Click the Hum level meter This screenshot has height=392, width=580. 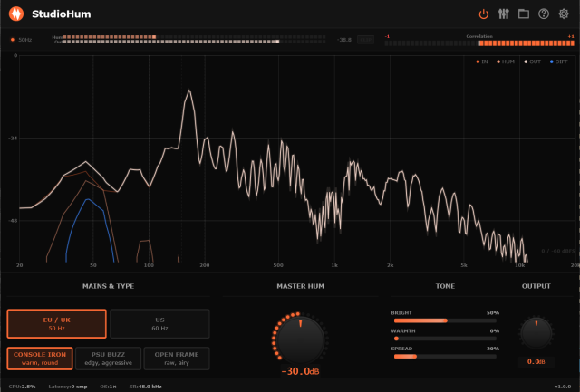[x=194, y=37]
